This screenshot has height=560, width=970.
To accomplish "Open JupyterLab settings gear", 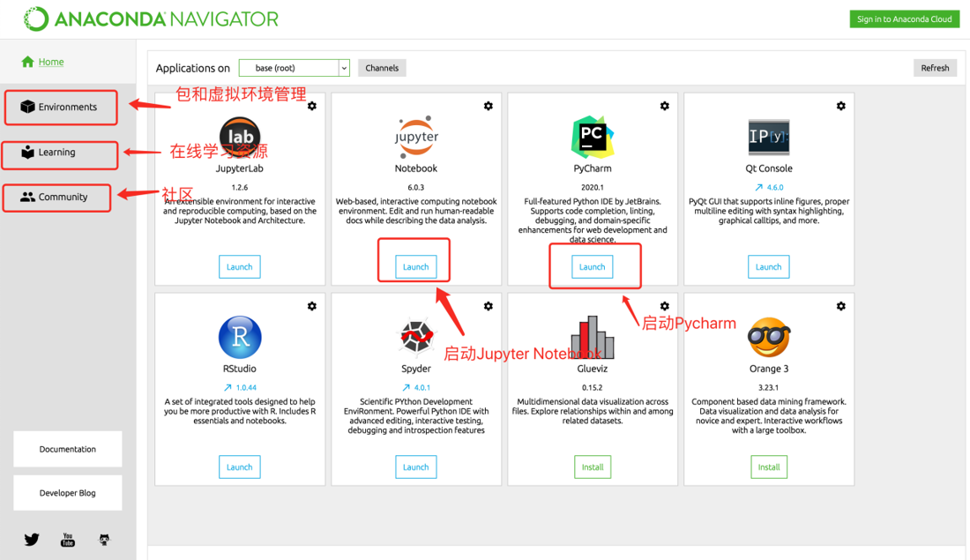I will [x=312, y=106].
